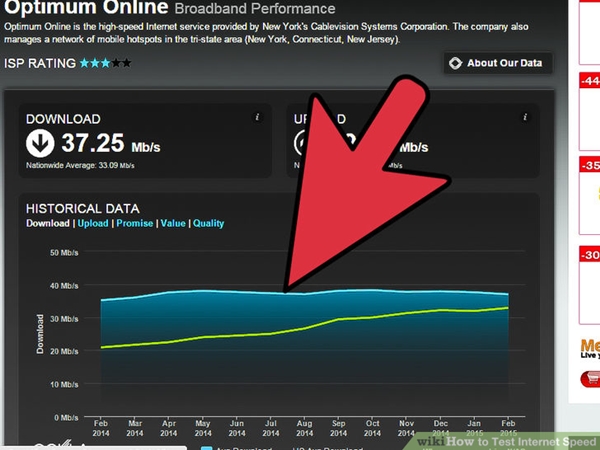Click the DOWNLOAD panel title
Screen dimensions: 600x450
pyautogui.click(x=63, y=119)
